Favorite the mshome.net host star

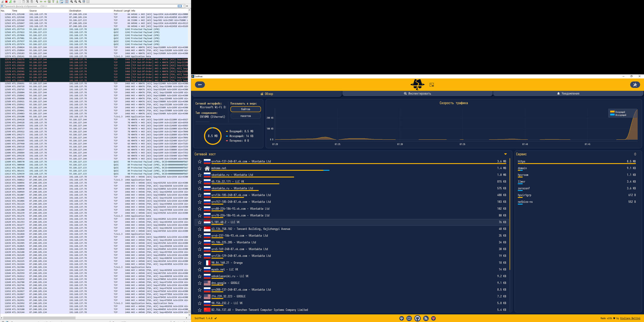coord(200,168)
